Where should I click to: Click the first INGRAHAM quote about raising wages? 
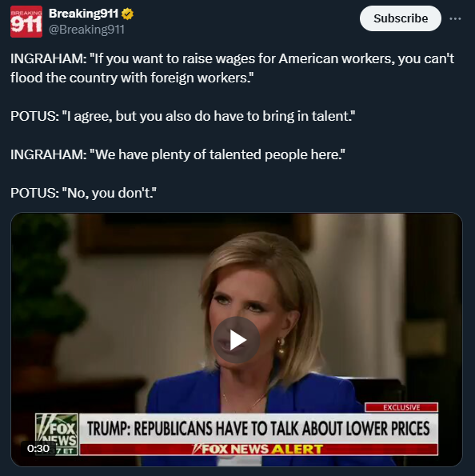pos(232,58)
